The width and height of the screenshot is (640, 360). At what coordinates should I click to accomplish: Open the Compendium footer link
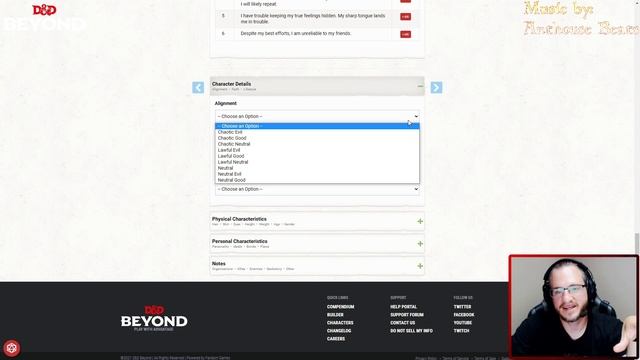(340, 307)
